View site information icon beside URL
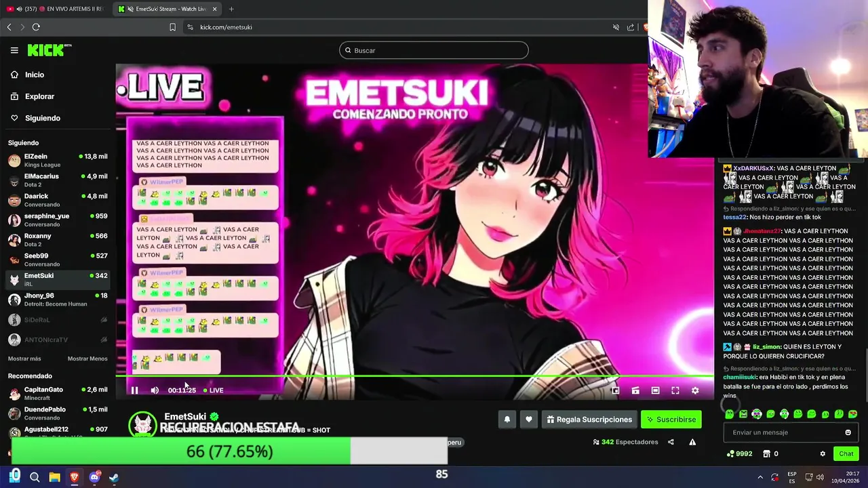The height and width of the screenshot is (488, 868). pos(190,27)
